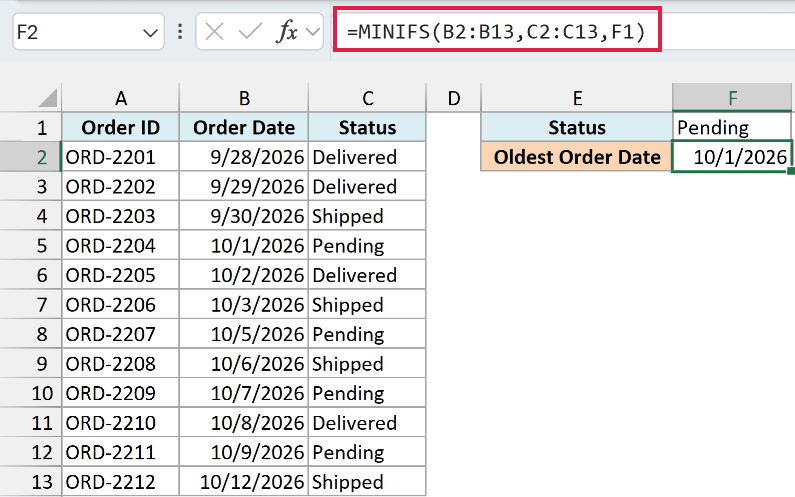The height and width of the screenshot is (497, 795).
Task: Select row 5 header
Action: point(30,245)
